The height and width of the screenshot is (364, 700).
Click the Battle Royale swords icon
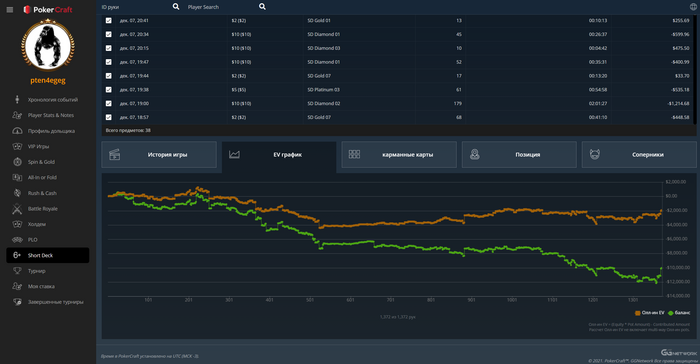tap(17, 209)
